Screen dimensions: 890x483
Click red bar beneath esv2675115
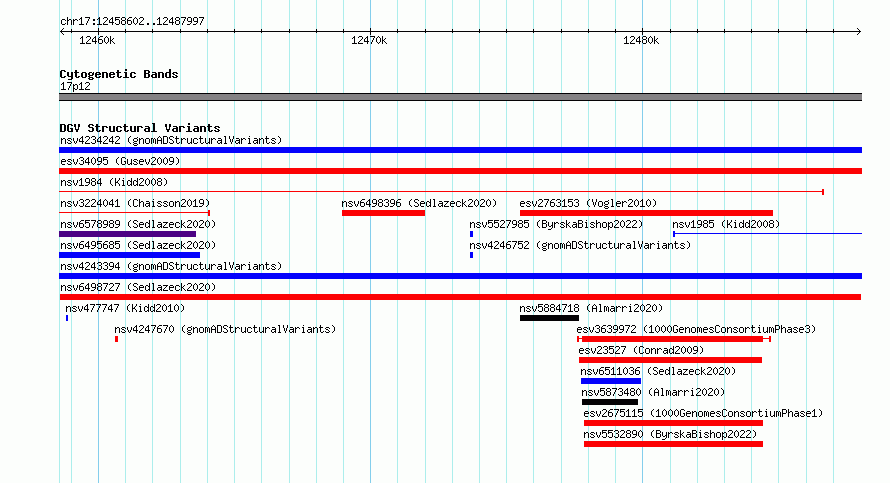[673, 423]
